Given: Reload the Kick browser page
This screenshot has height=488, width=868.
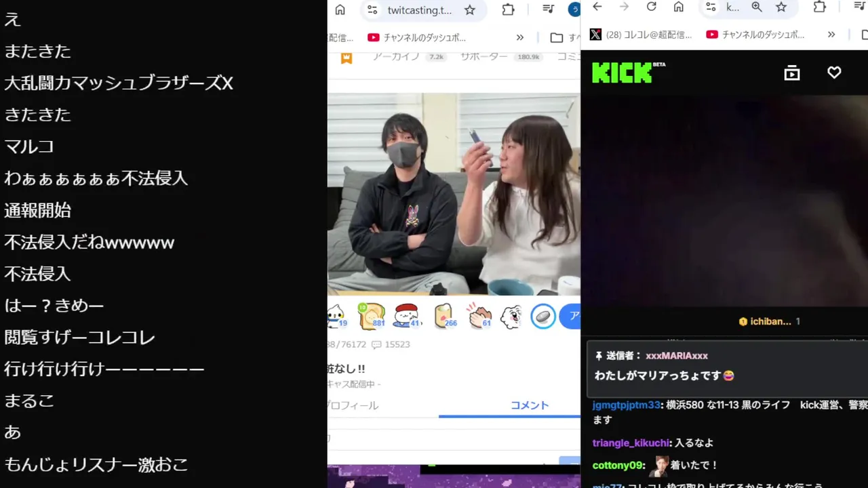Looking at the screenshot, I should pos(651,7).
